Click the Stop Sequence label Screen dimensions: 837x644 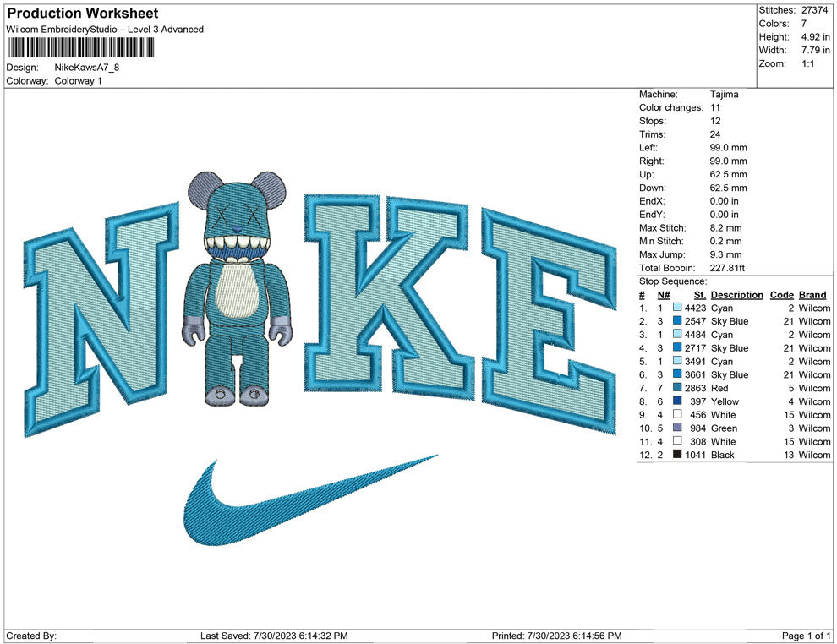[673, 281]
